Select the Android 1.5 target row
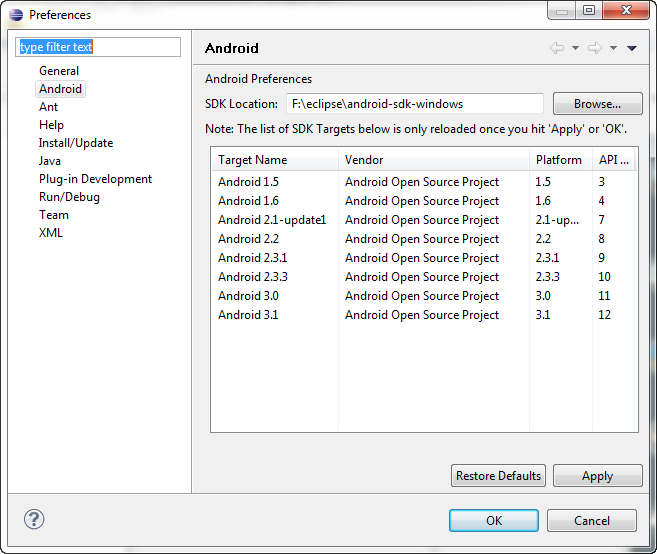The height and width of the screenshot is (554, 657). pos(424,182)
